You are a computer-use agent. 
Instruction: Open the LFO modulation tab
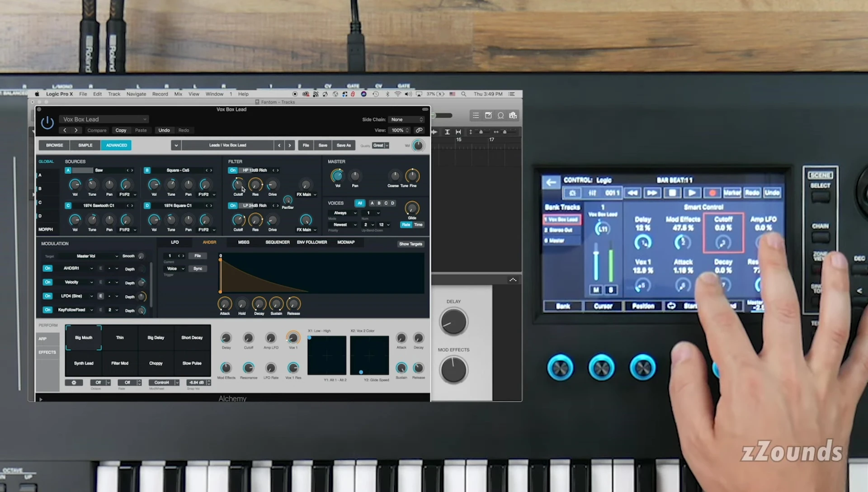[x=175, y=242]
